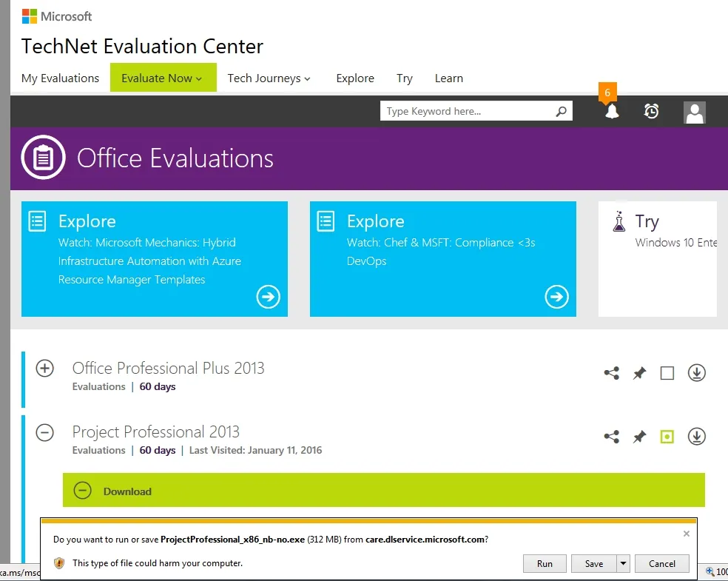The width and height of the screenshot is (728, 581).
Task: Open the Explore menu item
Action: click(355, 78)
